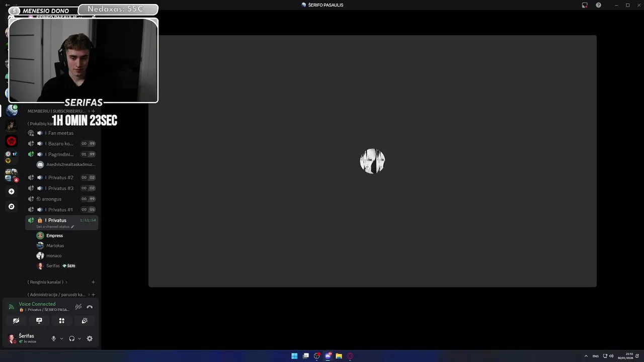644x362 pixels.
Task: Open the globe server icon
Action: click(x=11, y=111)
